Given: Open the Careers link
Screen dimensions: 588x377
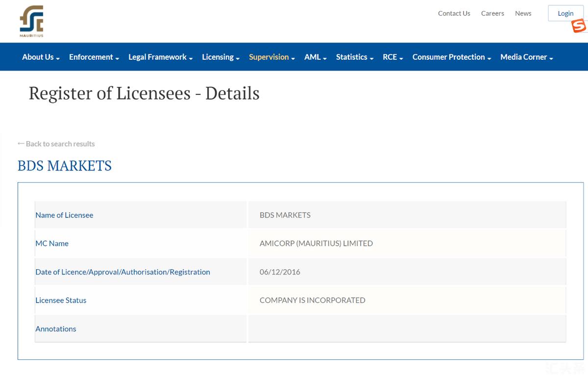Looking at the screenshot, I should tap(492, 13).
